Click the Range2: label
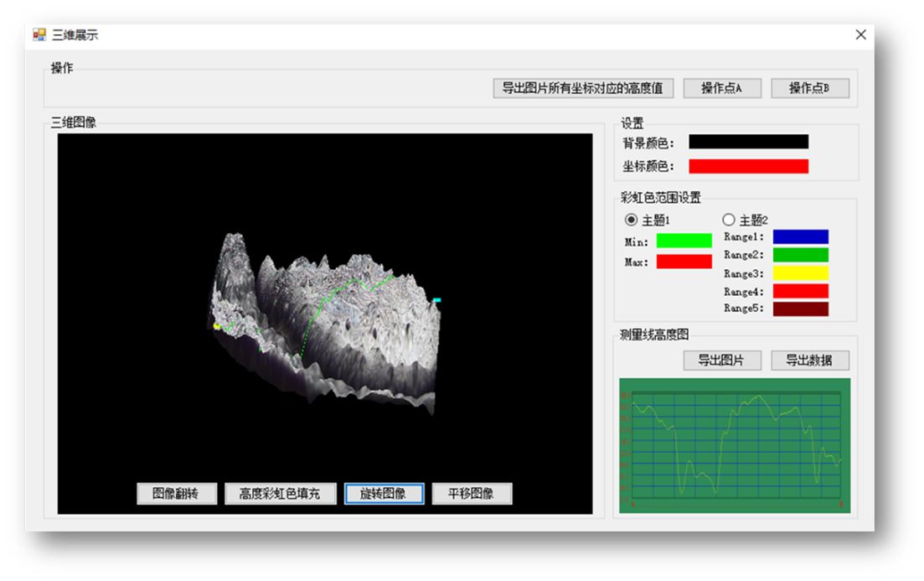 (744, 255)
